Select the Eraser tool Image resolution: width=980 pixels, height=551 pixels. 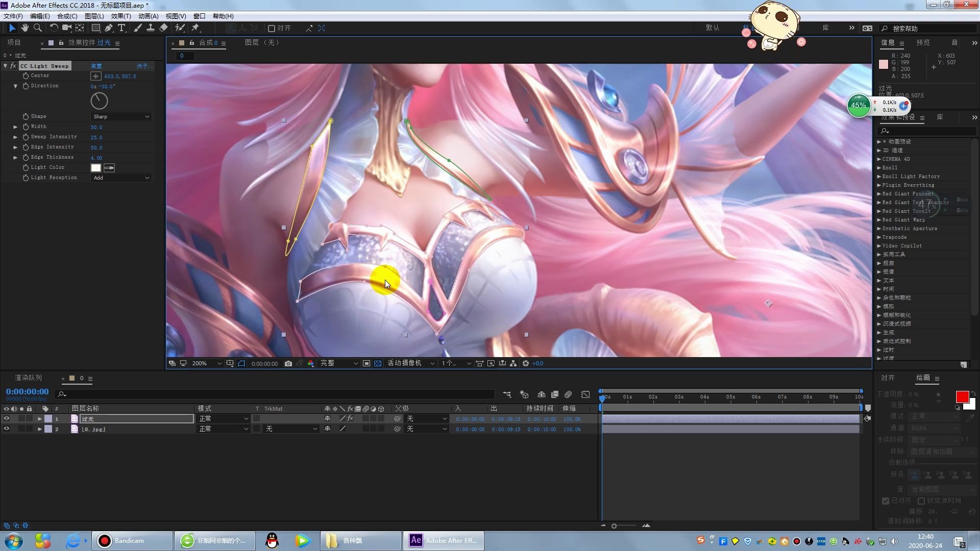(163, 28)
